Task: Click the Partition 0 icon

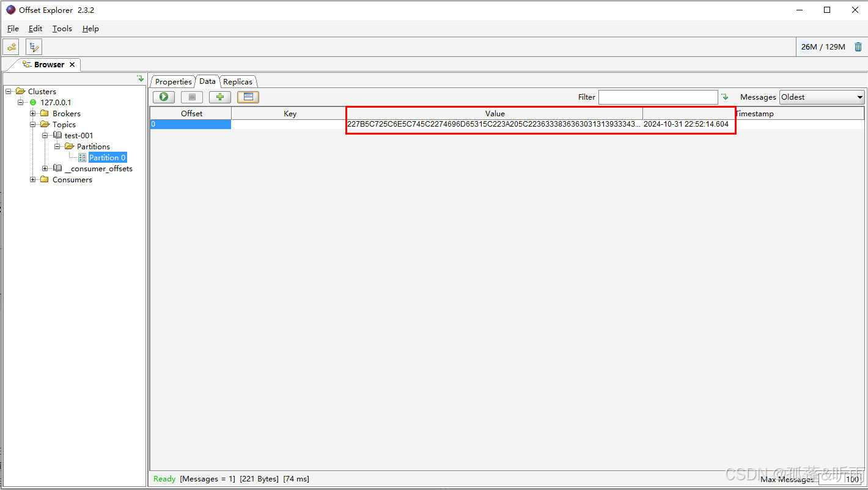Action: pyautogui.click(x=82, y=157)
